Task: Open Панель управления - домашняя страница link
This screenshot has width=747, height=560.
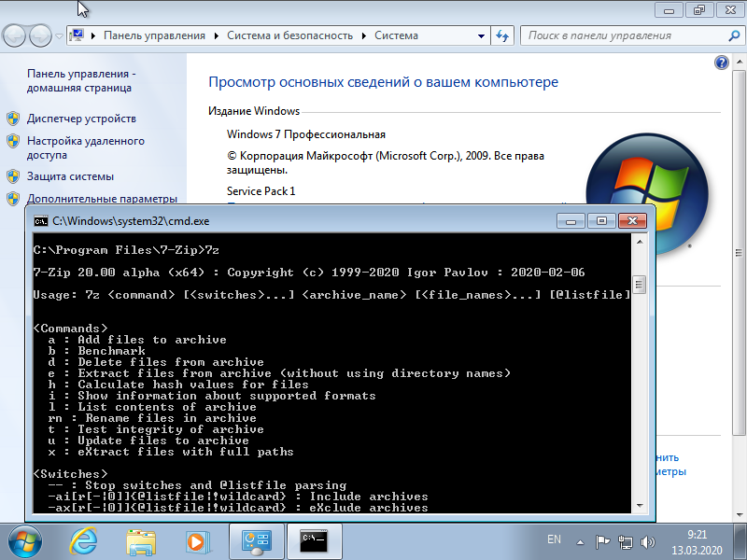Action: click(x=81, y=80)
